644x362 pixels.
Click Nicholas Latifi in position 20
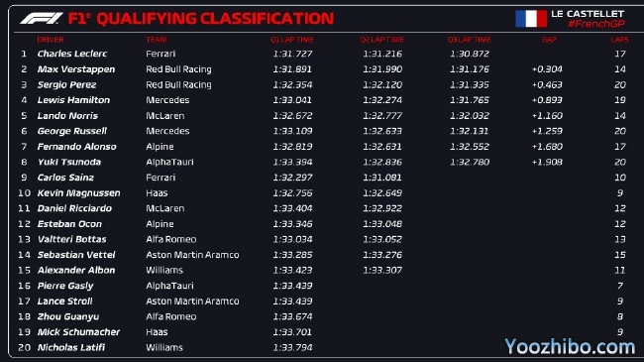point(71,347)
